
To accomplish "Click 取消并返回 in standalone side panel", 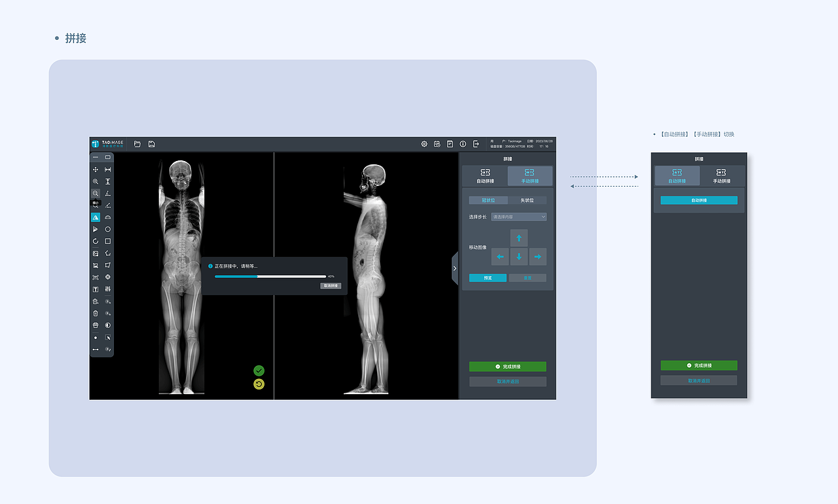I will click(699, 380).
